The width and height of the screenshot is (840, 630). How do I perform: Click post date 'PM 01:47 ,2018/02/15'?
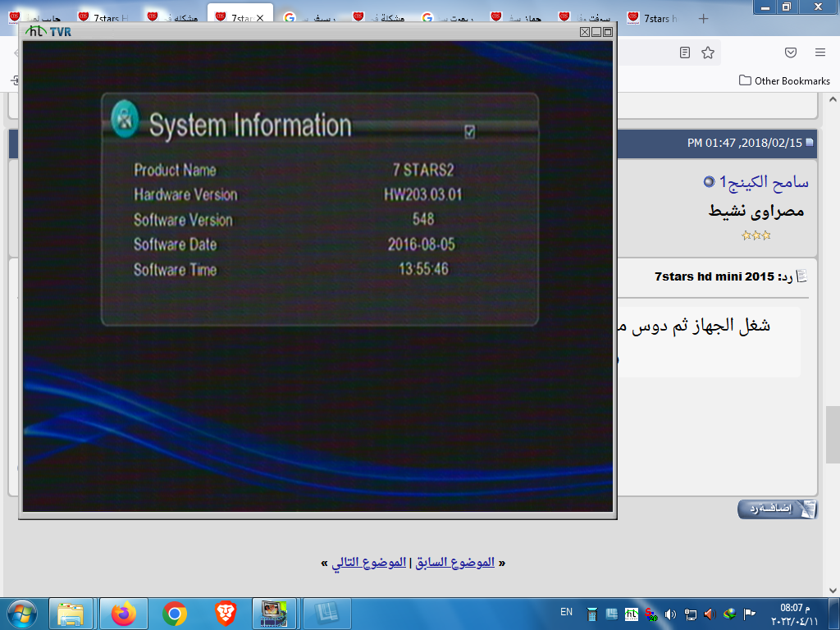(x=745, y=143)
